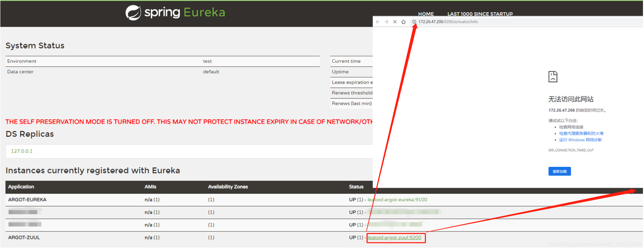Go back in the browser window
Image resolution: width=644 pixels, height=250 pixels.
(x=378, y=22)
